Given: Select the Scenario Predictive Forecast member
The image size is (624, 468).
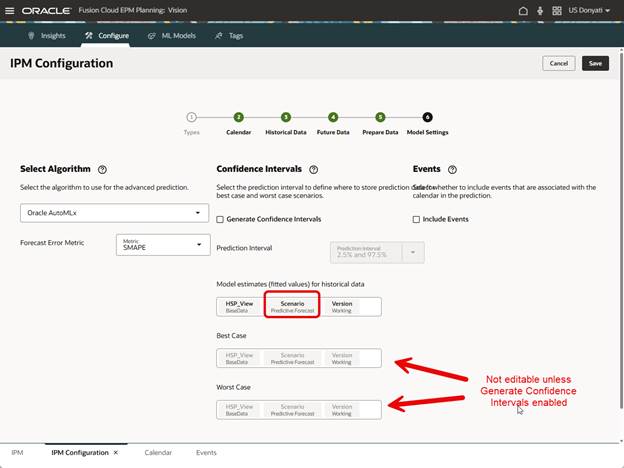Looking at the screenshot, I should (x=292, y=307).
